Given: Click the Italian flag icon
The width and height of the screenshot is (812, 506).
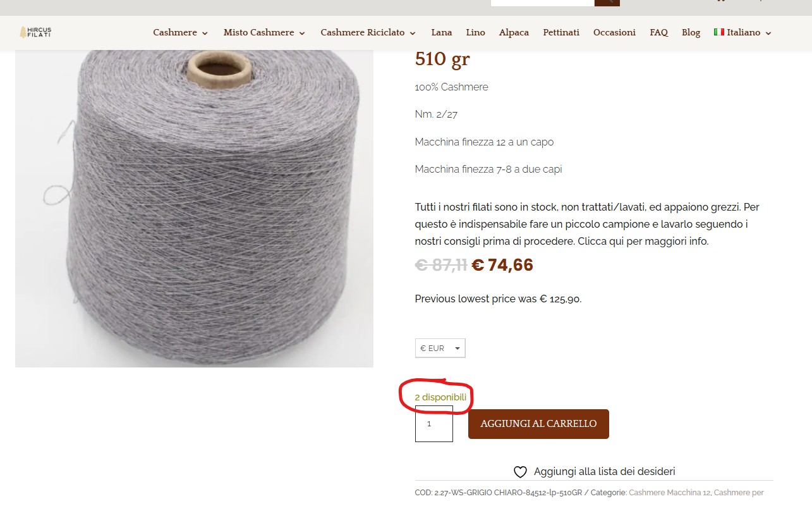Looking at the screenshot, I should point(718,32).
